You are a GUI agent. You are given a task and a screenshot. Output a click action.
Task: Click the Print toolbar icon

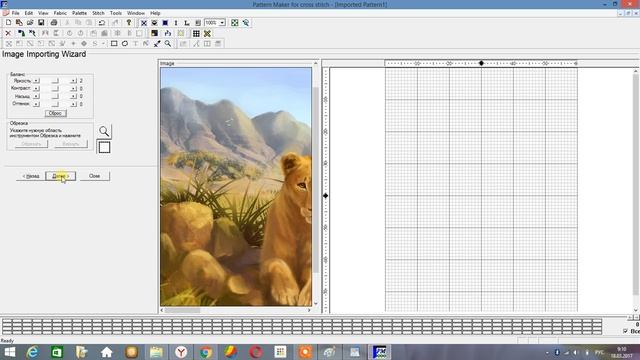pyautogui.click(x=53, y=23)
